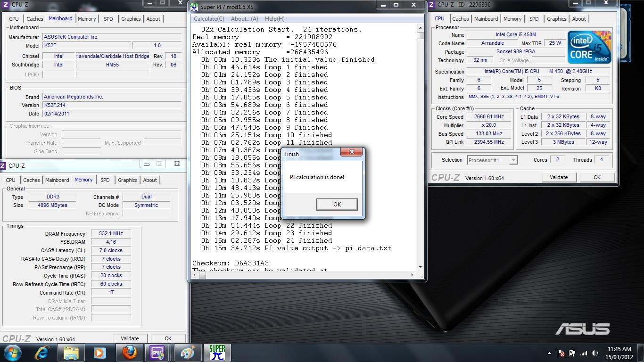
Task: Open the network signal tray icon
Action: point(583,353)
